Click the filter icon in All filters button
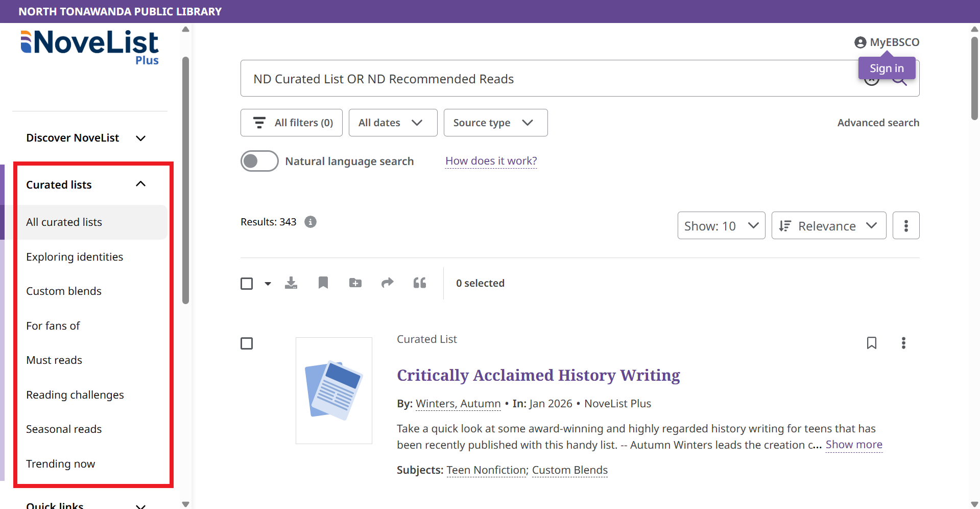The image size is (980, 509). (x=259, y=123)
